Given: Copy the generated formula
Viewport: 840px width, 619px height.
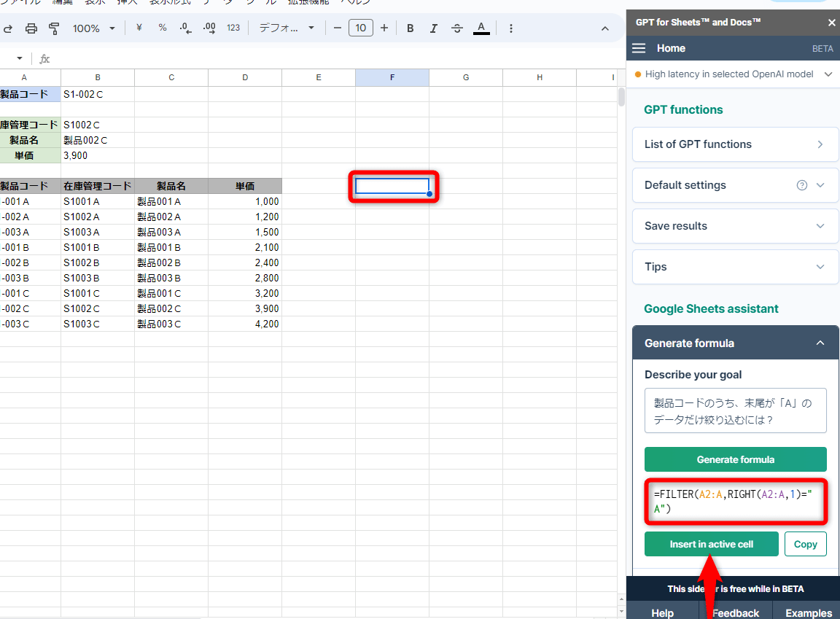Looking at the screenshot, I should tap(805, 544).
